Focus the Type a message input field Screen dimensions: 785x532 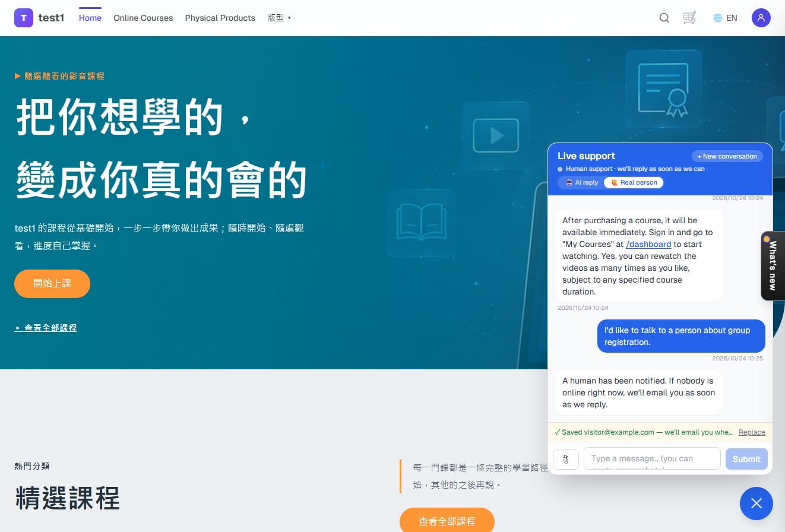652,459
